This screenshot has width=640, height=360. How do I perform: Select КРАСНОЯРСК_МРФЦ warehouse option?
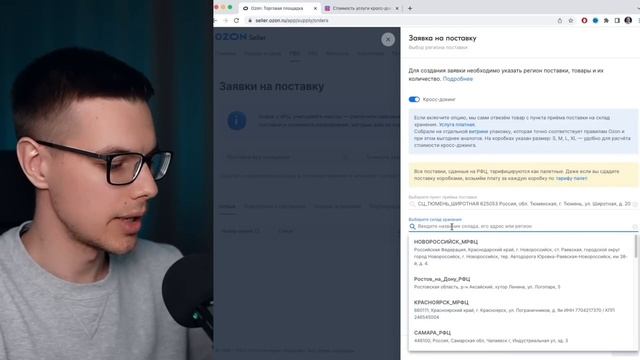(x=522, y=309)
